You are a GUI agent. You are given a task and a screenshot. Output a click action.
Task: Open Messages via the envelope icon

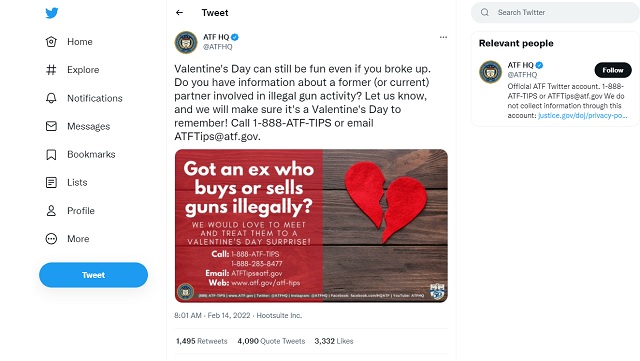[51, 126]
